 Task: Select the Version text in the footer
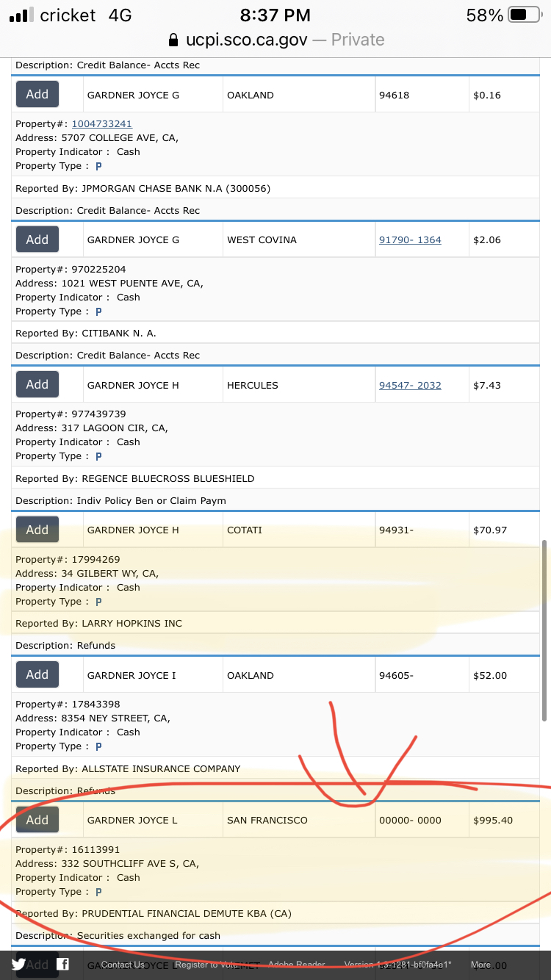(398, 965)
